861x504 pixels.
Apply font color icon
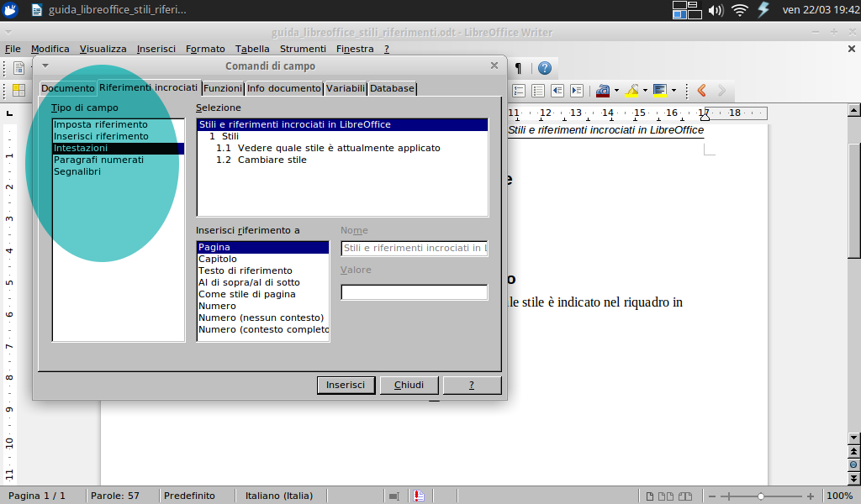(603, 91)
